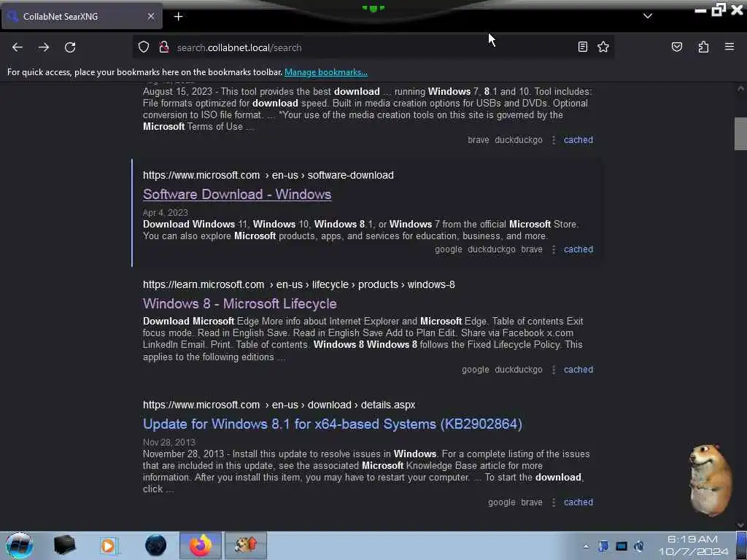Click the crossed-out lock connection icon

tap(164, 47)
